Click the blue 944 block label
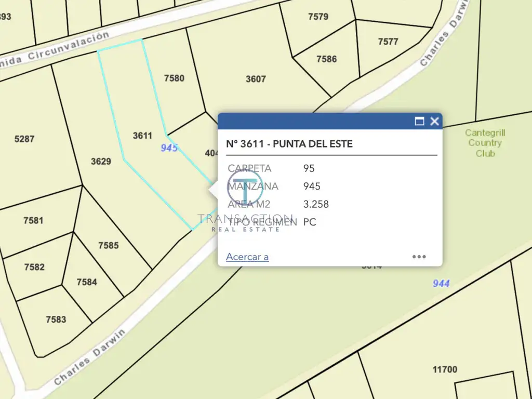The height and width of the screenshot is (399, 532). coord(441,284)
